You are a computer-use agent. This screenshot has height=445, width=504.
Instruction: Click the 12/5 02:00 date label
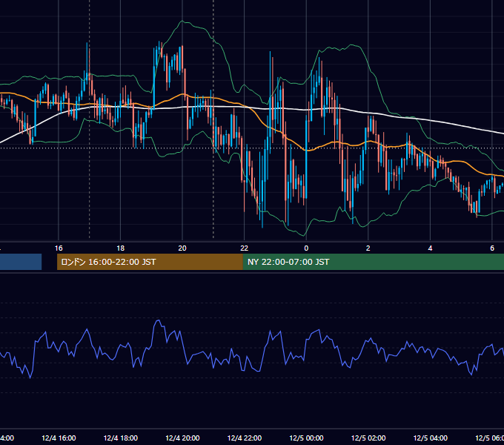pyautogui.click(x=368, y=438)
